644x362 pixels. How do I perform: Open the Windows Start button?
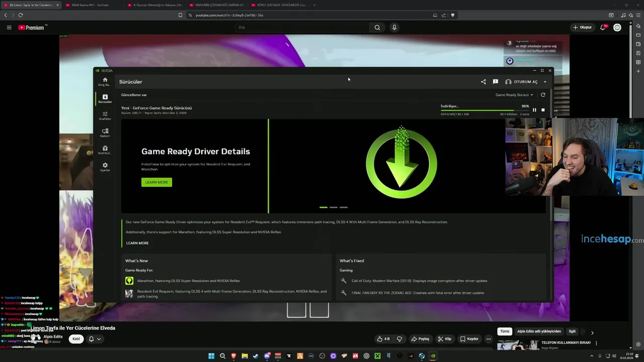211,356
